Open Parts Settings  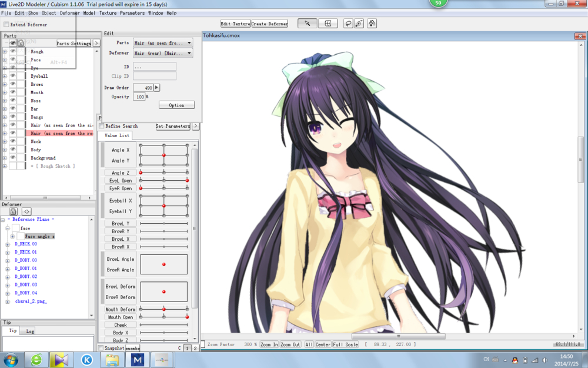click(74, 43)
